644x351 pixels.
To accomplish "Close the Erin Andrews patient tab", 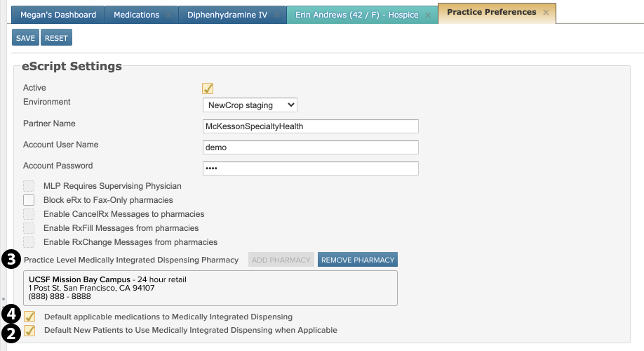I will 428,15.
